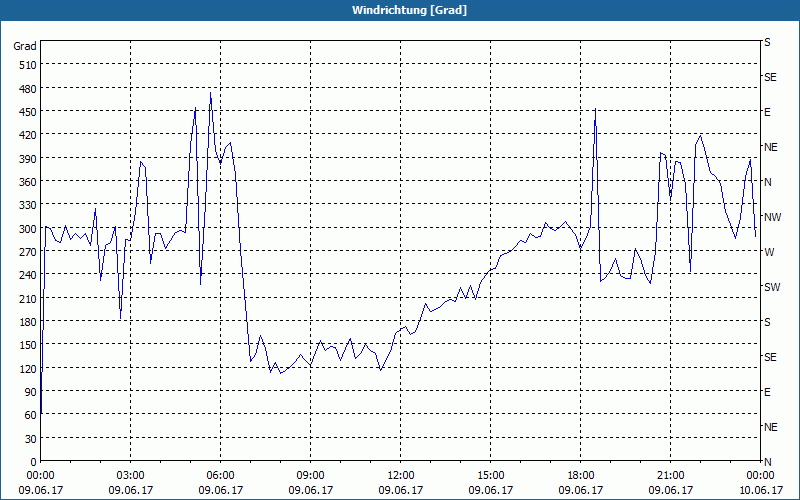Click the 18:00 time axis label

click(x=581, y=476)
